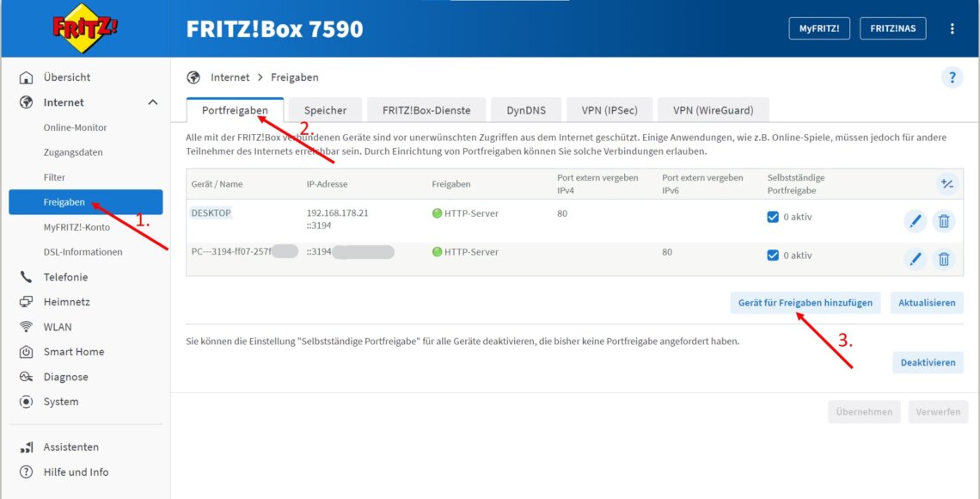Open the MyFRITZ! button in header

(818, 28)
